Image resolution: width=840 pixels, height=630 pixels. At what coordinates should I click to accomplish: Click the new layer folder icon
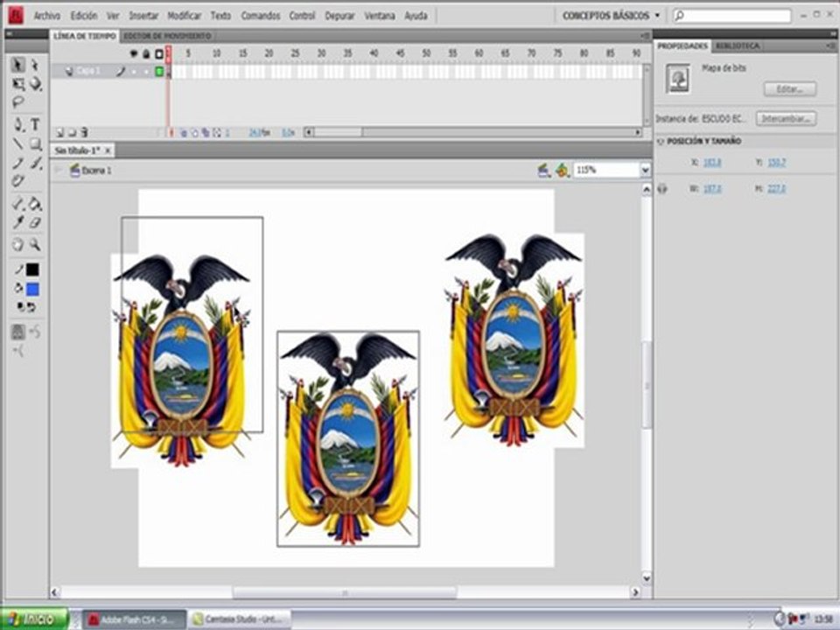click(72, 132)
